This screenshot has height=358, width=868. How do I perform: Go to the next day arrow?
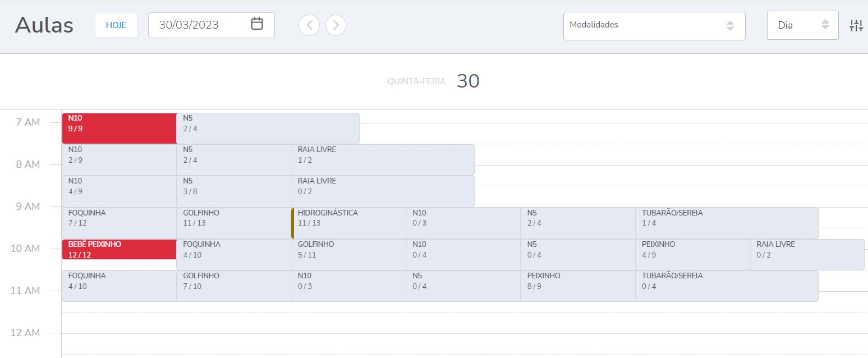pos(336,25)
